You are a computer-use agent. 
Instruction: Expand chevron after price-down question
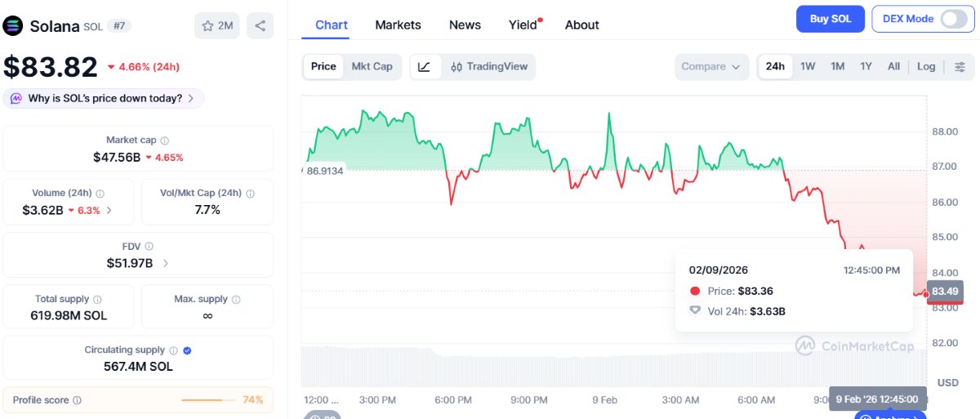pos(191,99)
